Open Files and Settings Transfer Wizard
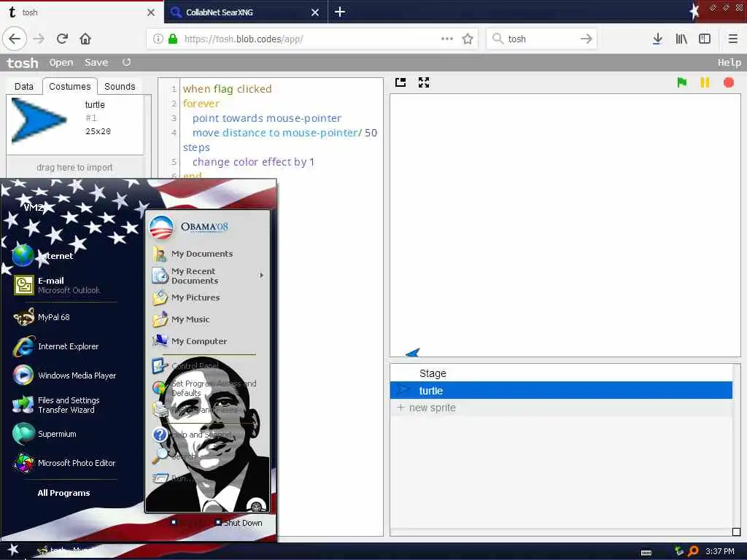The image size is (747, 560). click(64, 405)
